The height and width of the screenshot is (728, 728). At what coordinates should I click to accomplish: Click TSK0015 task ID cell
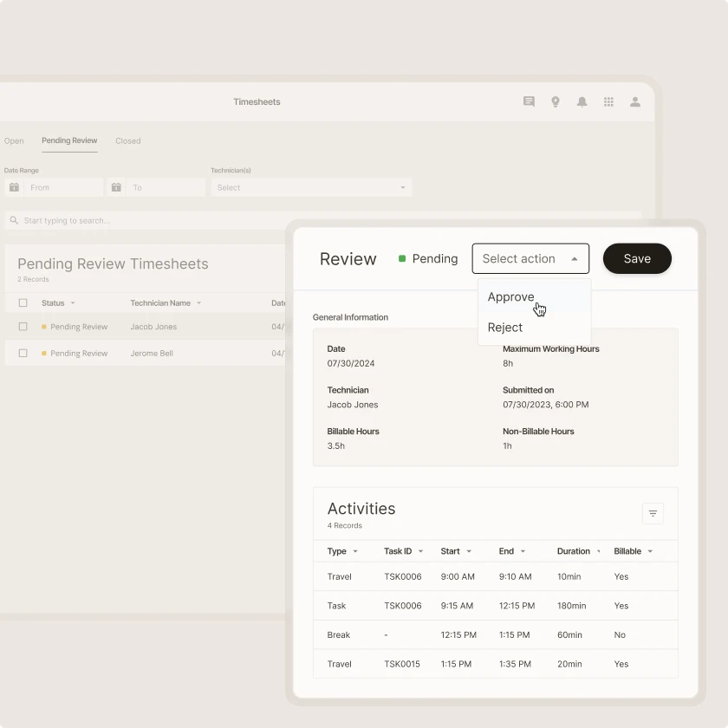(402, 664)
